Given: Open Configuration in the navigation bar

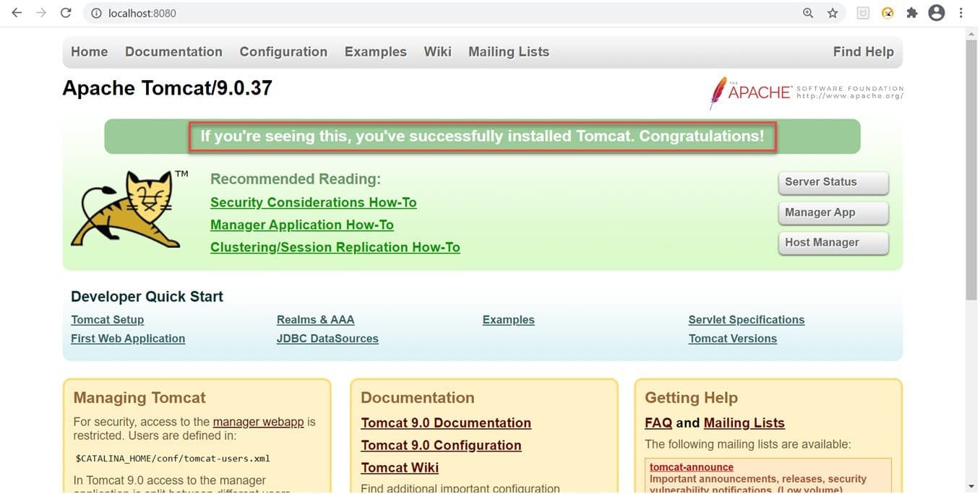Looking at the screenshot, I should (283, 52).
